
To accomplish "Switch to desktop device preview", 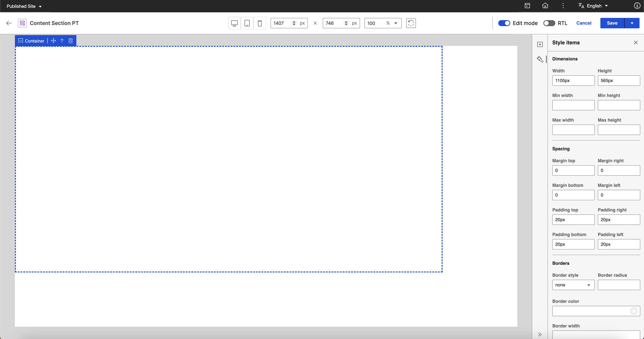I will pos(234,23).
